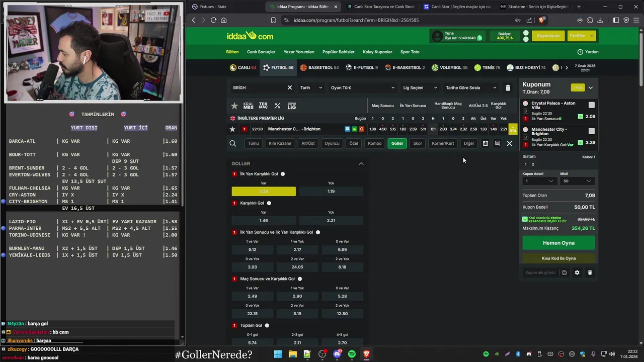
Task: Save the coupon with the floppy icon
Action: (565, 273)
